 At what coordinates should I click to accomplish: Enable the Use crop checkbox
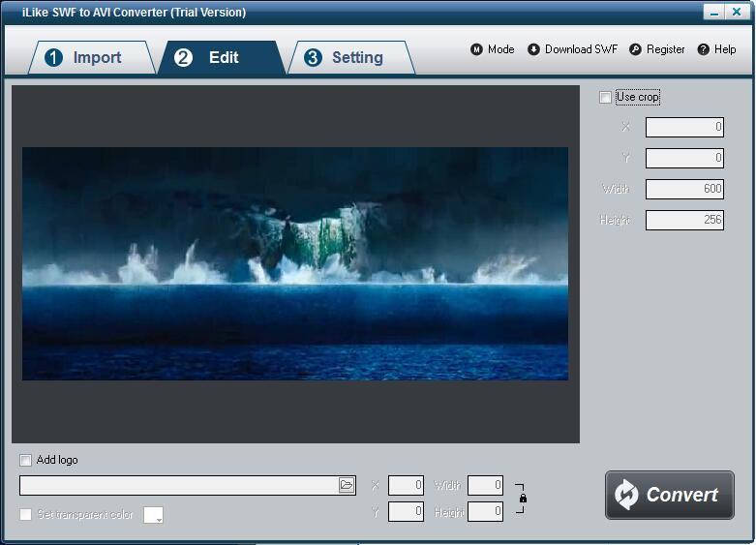pyautogui.click(x=605, y=97)
